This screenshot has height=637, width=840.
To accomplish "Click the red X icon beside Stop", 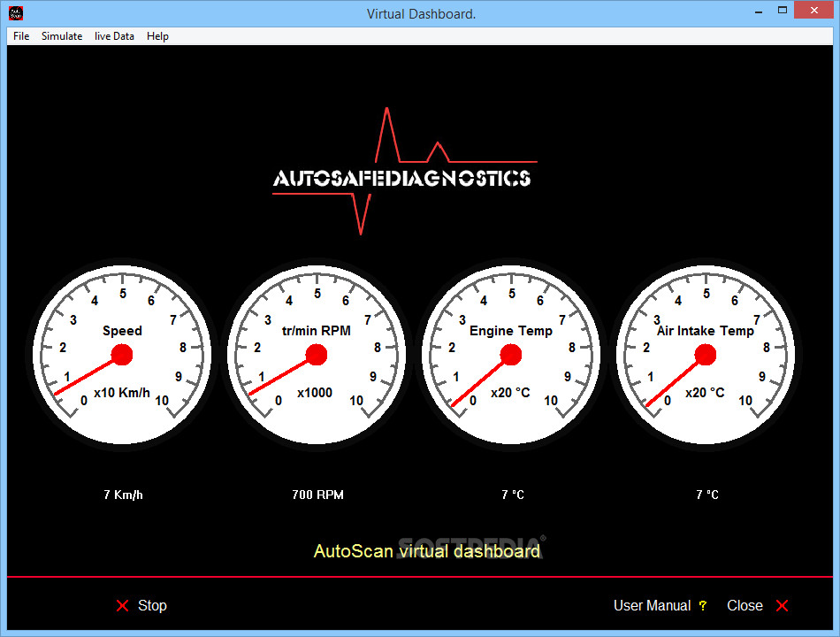I will coord(122,605).
